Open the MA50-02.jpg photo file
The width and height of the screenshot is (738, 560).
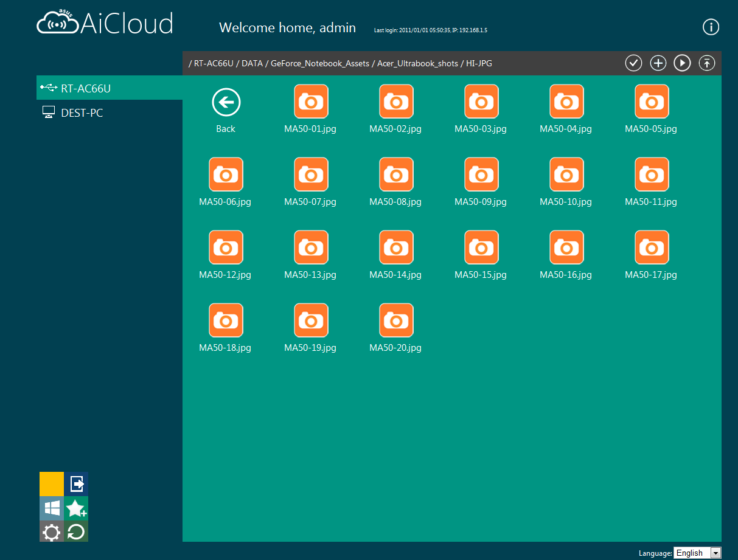click(396, 101)
